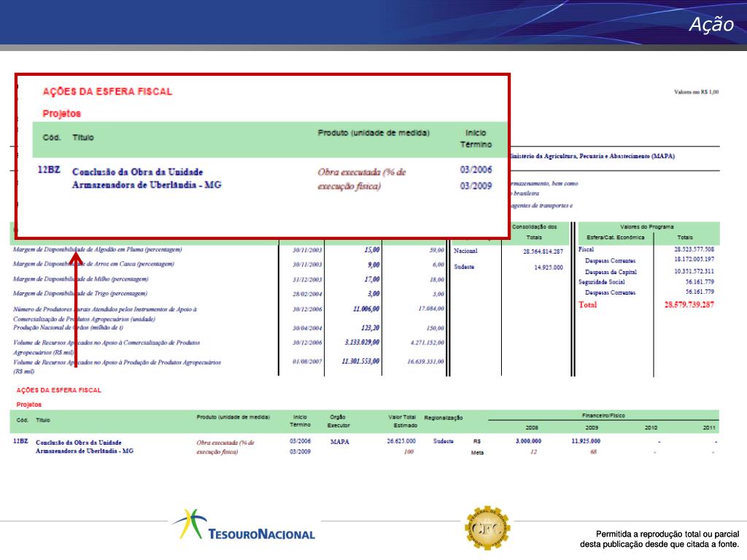Click the bold value '123,20'
The width and height of the screenshot is (747, 560).
pos(371,327)
